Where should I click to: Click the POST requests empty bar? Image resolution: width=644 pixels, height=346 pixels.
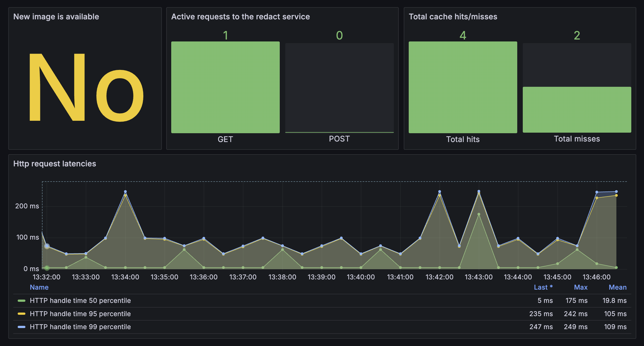pos(339,87)
